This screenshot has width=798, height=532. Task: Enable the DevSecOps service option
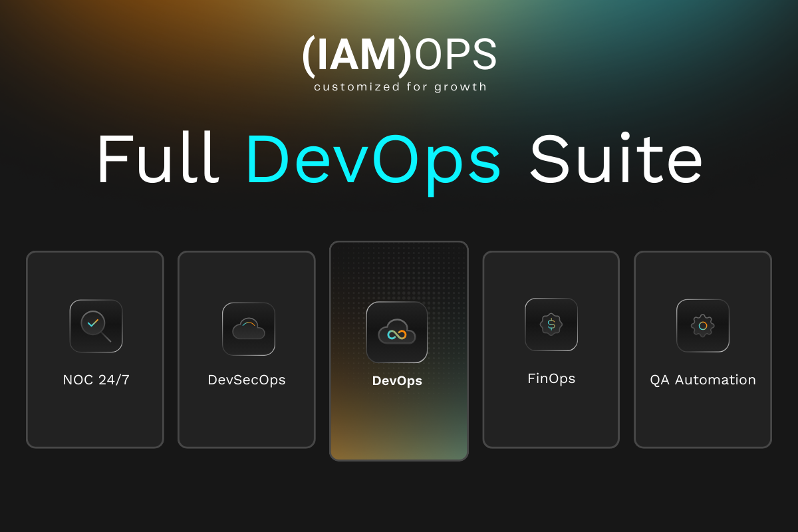tap(247, 349)
